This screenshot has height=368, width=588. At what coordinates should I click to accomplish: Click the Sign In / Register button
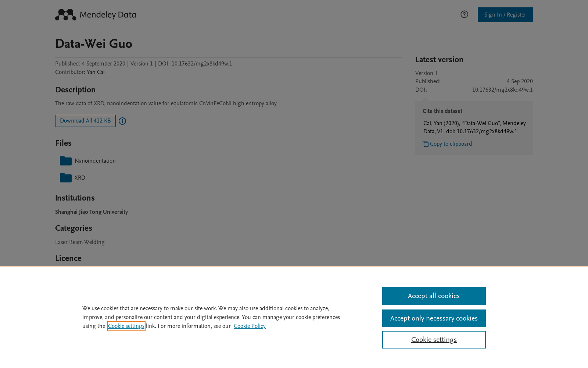pyautogui.click(x=505, y=15)
